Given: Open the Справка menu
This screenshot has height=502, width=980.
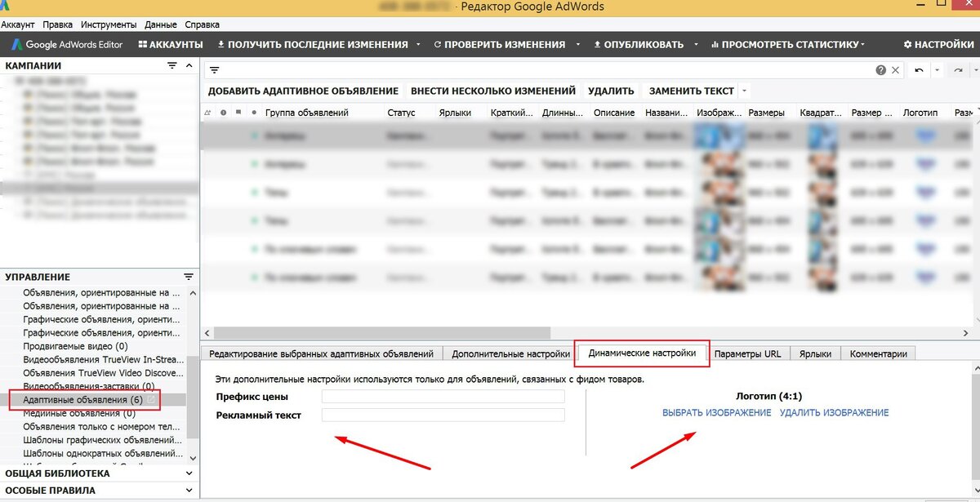Looking at the screenshot, I should click(x=203, y=25).
